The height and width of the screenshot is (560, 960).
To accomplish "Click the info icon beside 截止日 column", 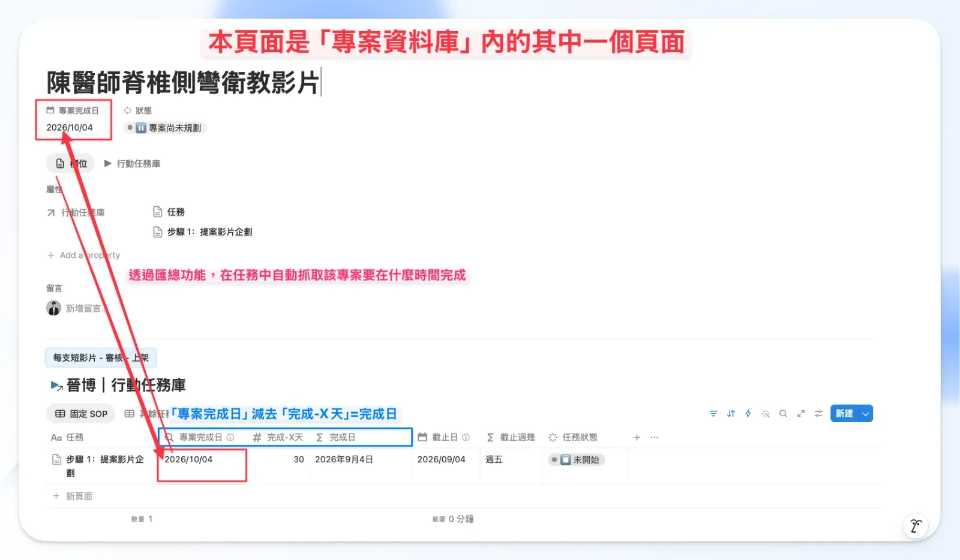I will tap(466, 438).
